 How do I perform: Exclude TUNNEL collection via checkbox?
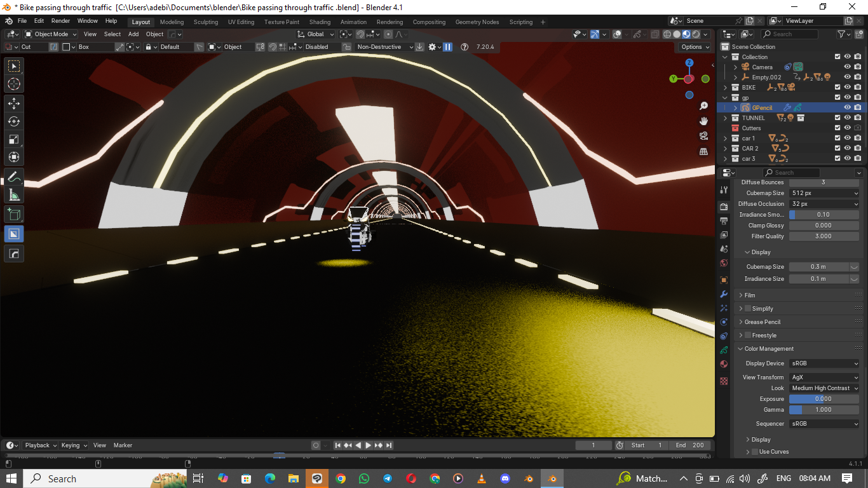(x=837, y=118)
